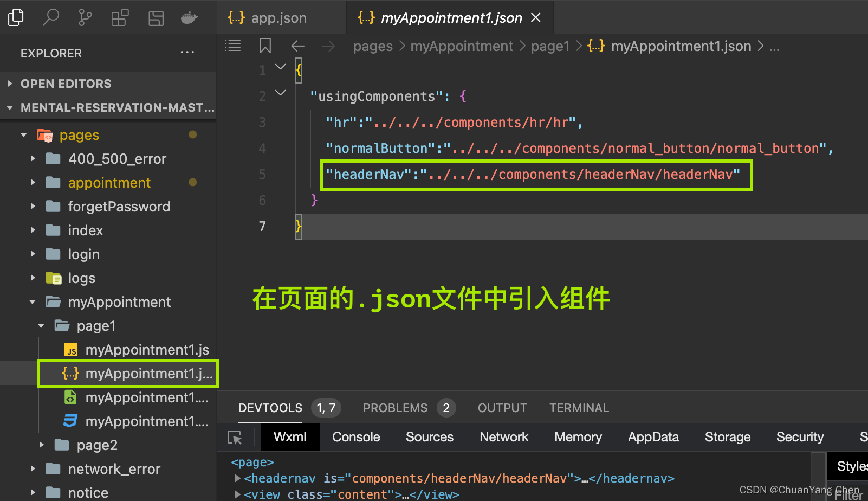Click the bookmark icon in editor toolbar
Screen dimensions: 868x501
click(x=265, y=46)
